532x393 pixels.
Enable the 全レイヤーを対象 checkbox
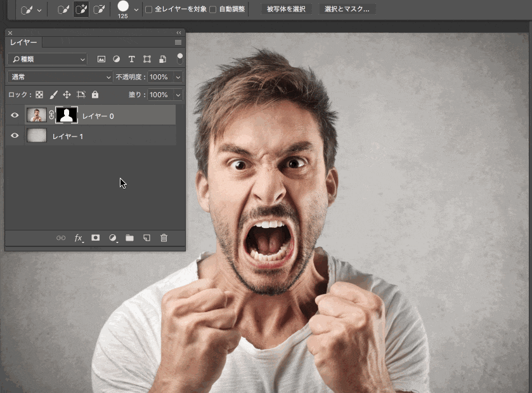148,10
